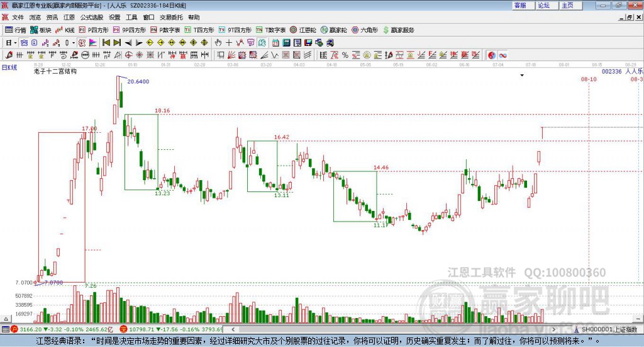Click the 16.42 price level label

coord(282,137)
